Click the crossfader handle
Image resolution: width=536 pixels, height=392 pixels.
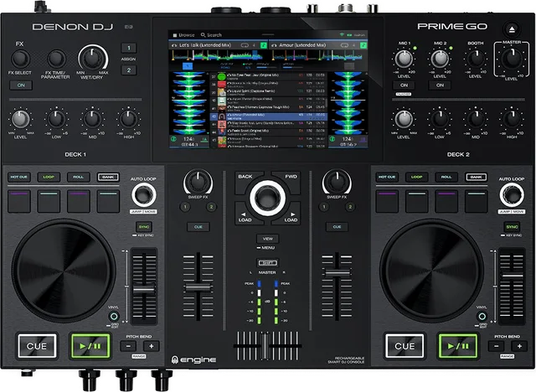coord(265,346)
